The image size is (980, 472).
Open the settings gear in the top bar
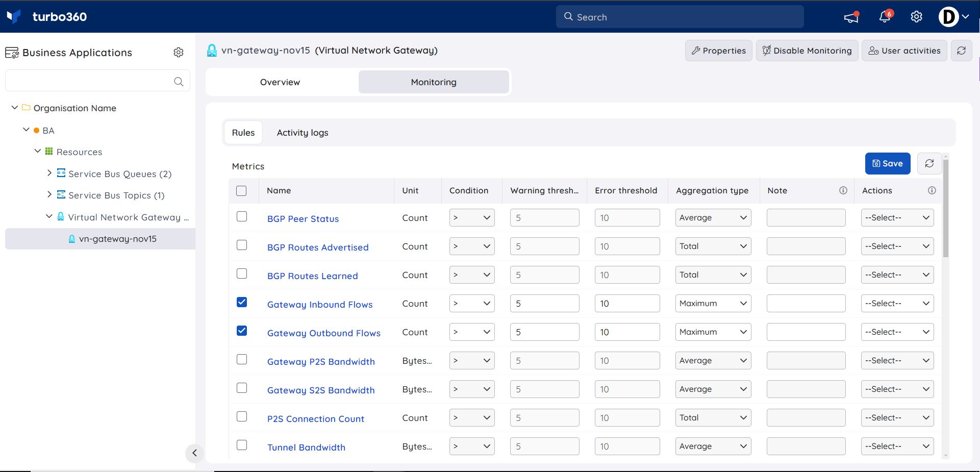coord(916,17)
